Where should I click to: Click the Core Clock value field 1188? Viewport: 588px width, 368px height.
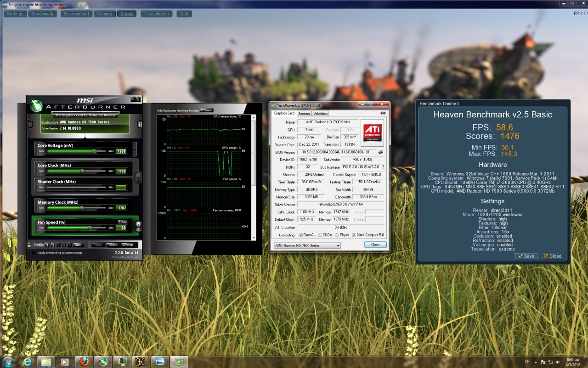click(121, 171)
